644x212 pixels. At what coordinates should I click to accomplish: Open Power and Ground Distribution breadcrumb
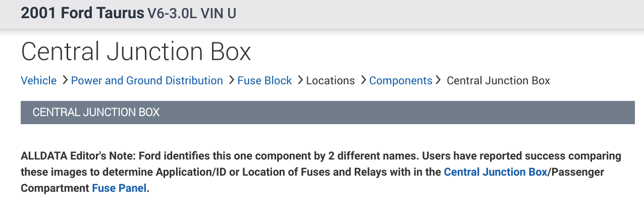point(147,81)
